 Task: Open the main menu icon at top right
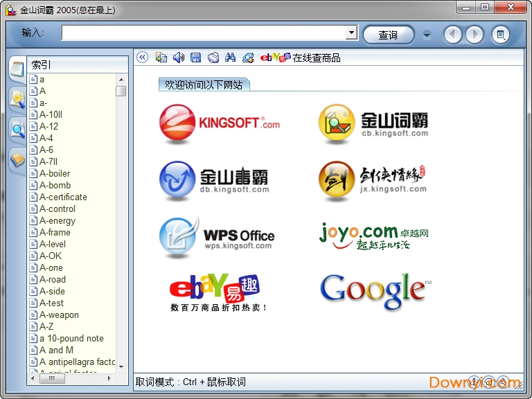coord(500,34)
